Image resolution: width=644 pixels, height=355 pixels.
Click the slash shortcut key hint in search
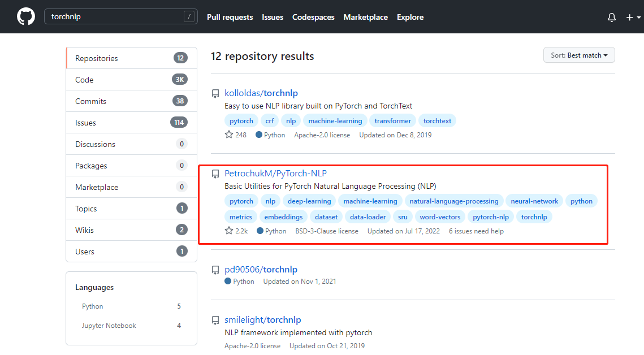click(x=189, y=16)
